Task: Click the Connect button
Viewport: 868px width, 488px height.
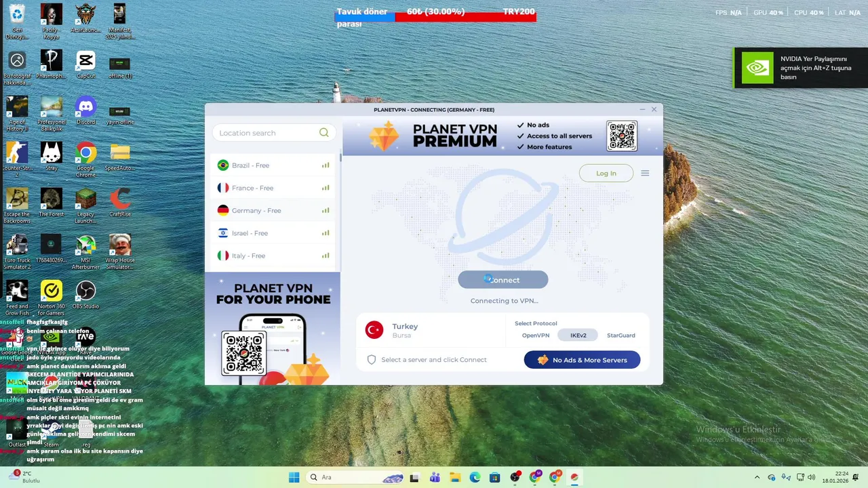Action: (502, 280)
